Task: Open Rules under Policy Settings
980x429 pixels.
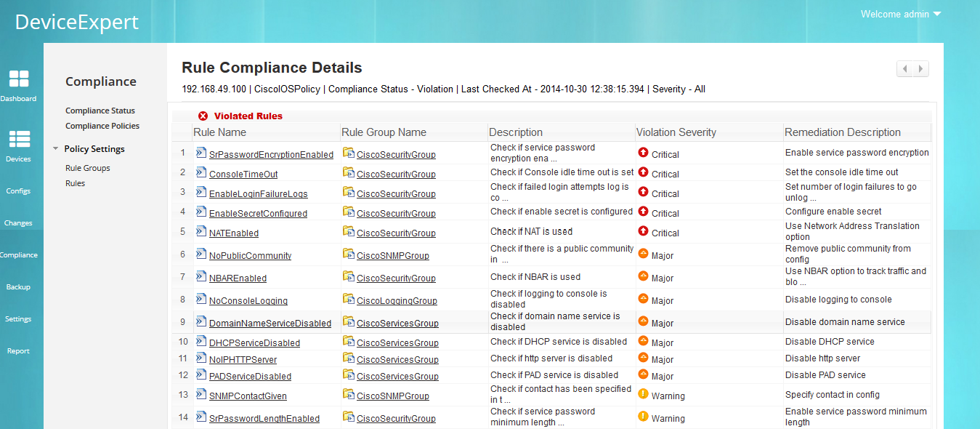Action: coord(76,183)
